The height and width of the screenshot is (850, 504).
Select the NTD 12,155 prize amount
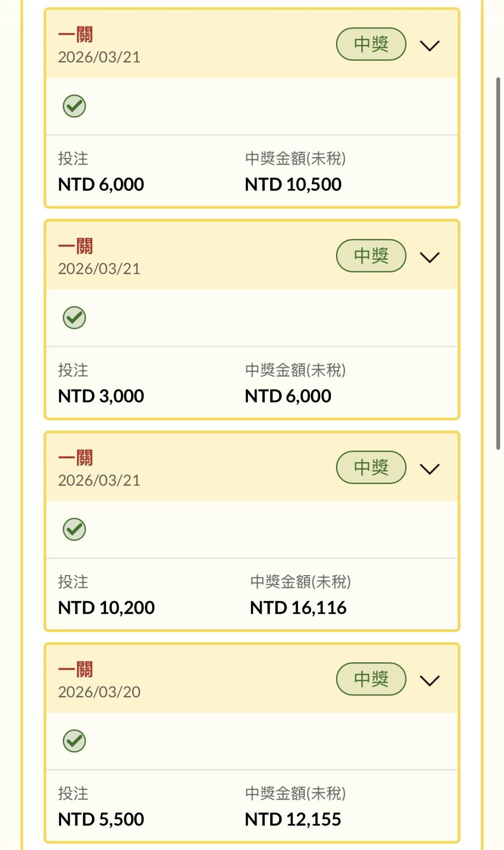[x=293, y=819]
